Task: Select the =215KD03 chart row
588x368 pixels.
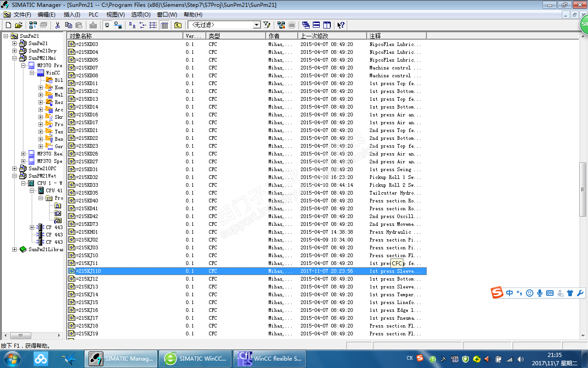Action: [x=247, y=44]
